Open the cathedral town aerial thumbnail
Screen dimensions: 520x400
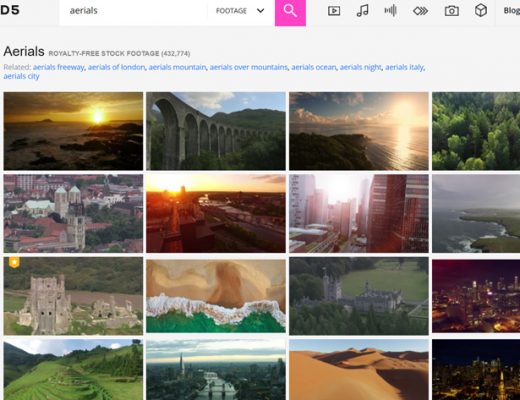click(x=73, y=213)
